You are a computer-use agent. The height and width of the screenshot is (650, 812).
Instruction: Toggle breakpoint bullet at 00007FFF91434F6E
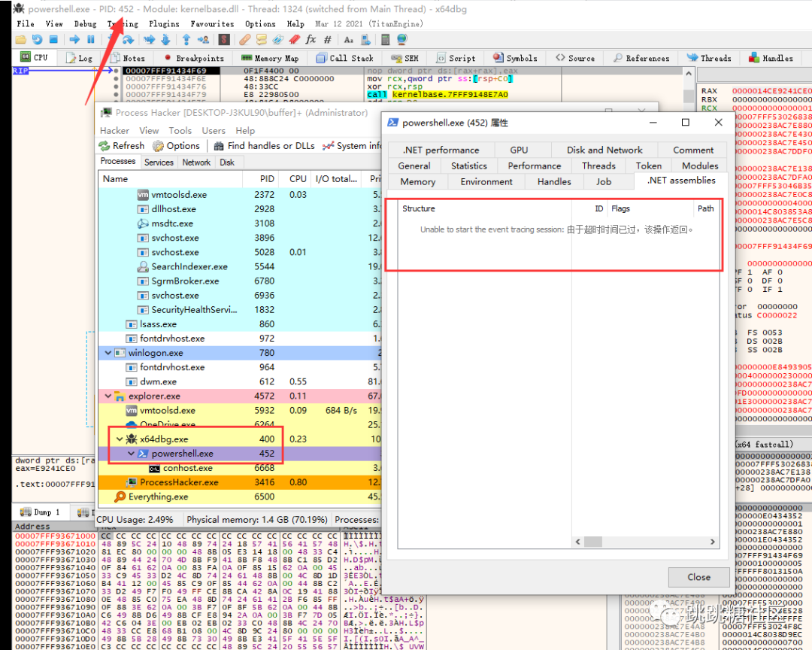116,79
